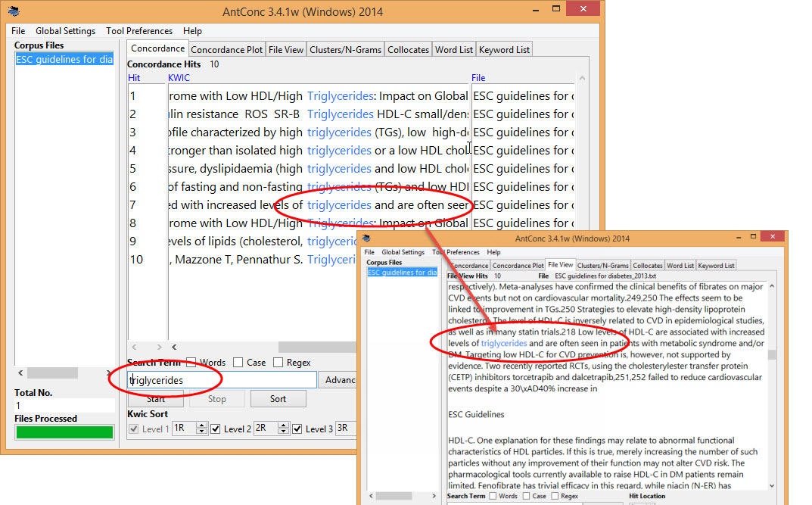
Task: Open Clusters/N-Grams tab in main window
Action: click(x=345, y=50)
